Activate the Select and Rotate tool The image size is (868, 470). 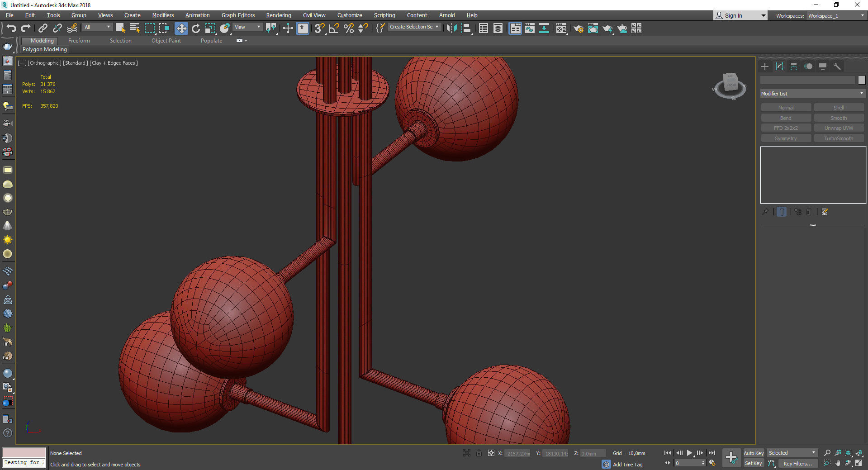tap(196, 28)
